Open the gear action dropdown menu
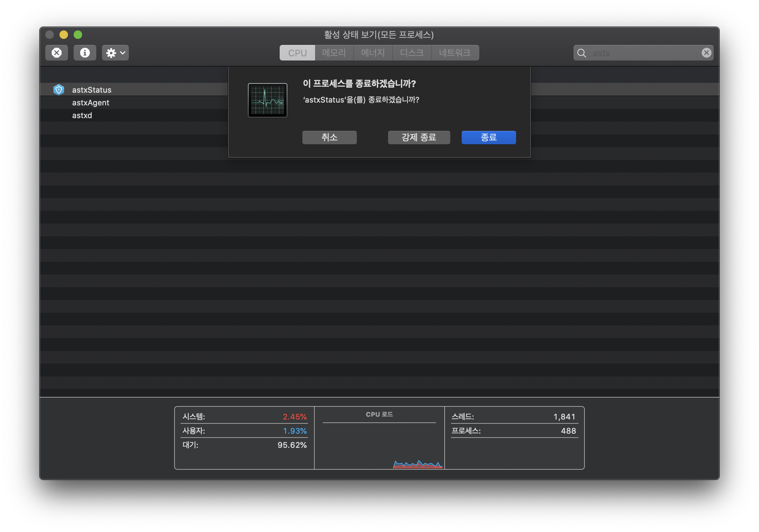Viewport: 759px width, 532px height. pos(115,53)
